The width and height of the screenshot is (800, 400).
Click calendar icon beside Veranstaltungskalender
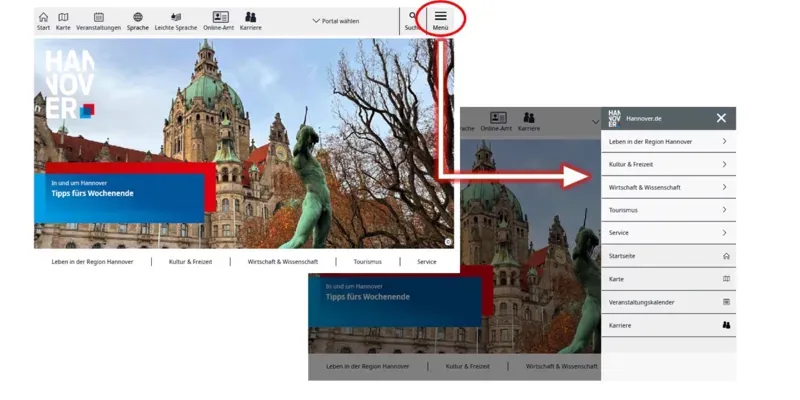point(727,302)
